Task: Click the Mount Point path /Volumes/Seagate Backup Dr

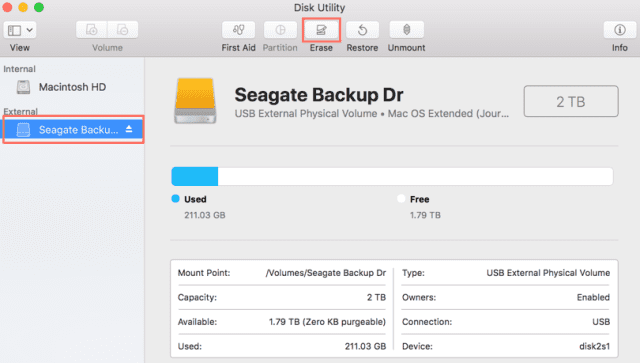Action: 326,273
